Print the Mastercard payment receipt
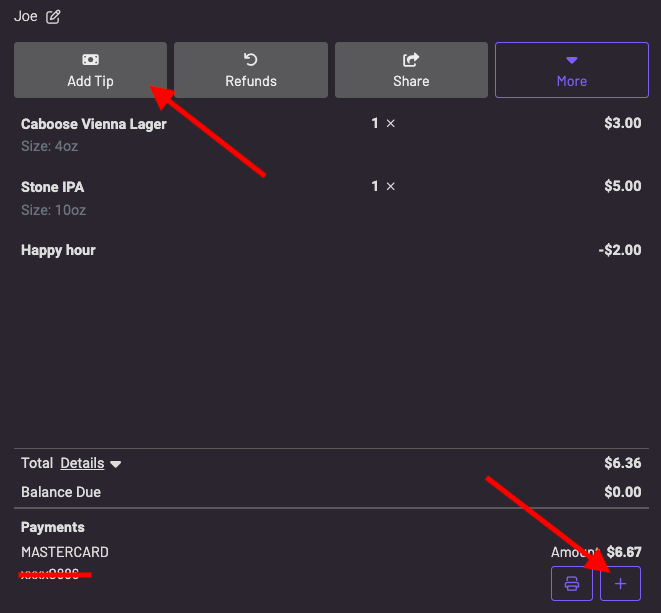 point(571,583)
